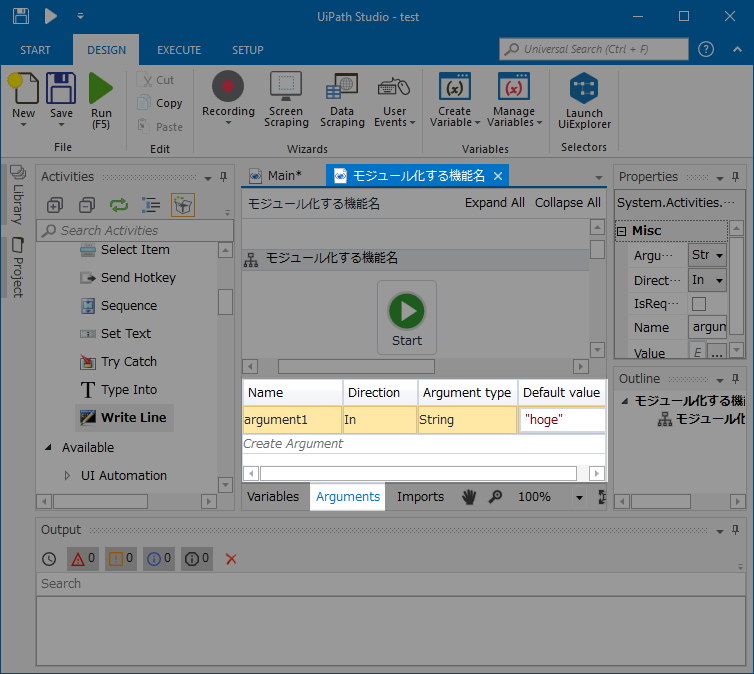The height and width of the screenshot is (674, 754).
Task: Toggle error messages filter in Output
Action: [x=83, y=559]
